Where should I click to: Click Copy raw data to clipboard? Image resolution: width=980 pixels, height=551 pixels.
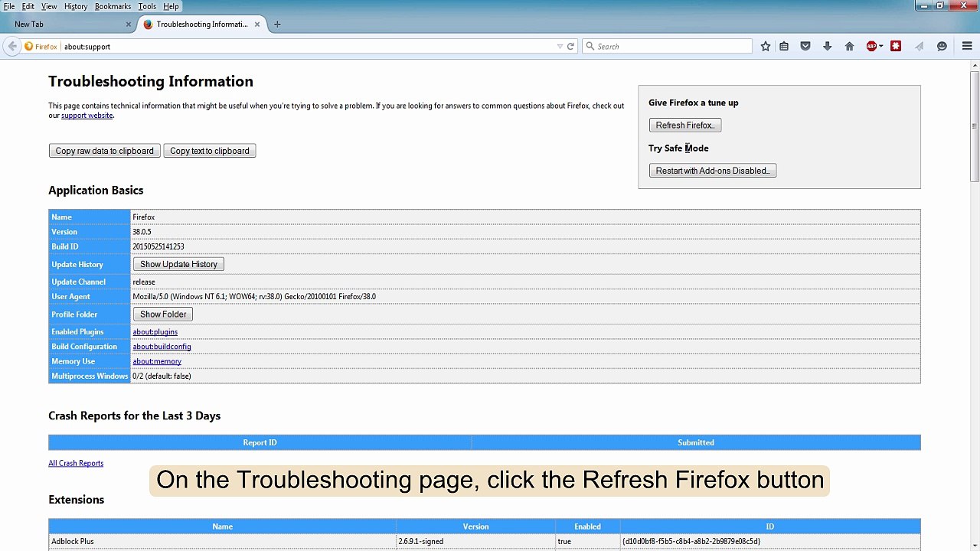[x=104, y=151]
